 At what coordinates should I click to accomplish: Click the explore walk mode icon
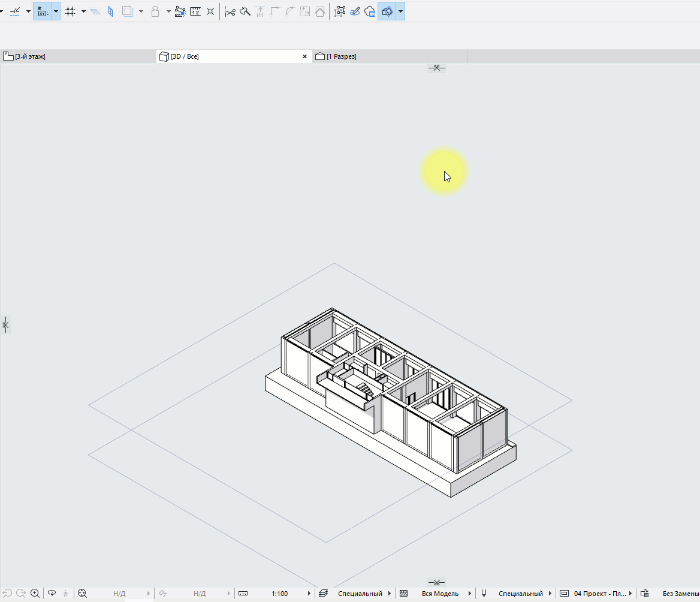[x=66, y=594]
